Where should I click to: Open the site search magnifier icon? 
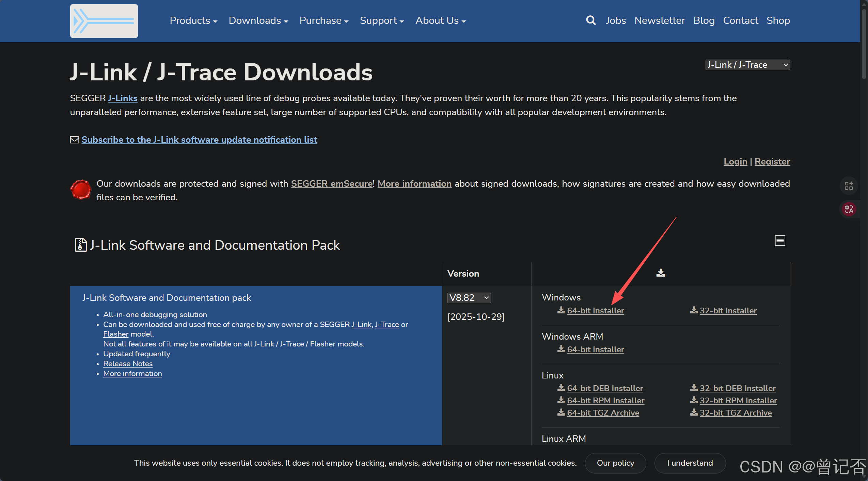tap(591, 20)
